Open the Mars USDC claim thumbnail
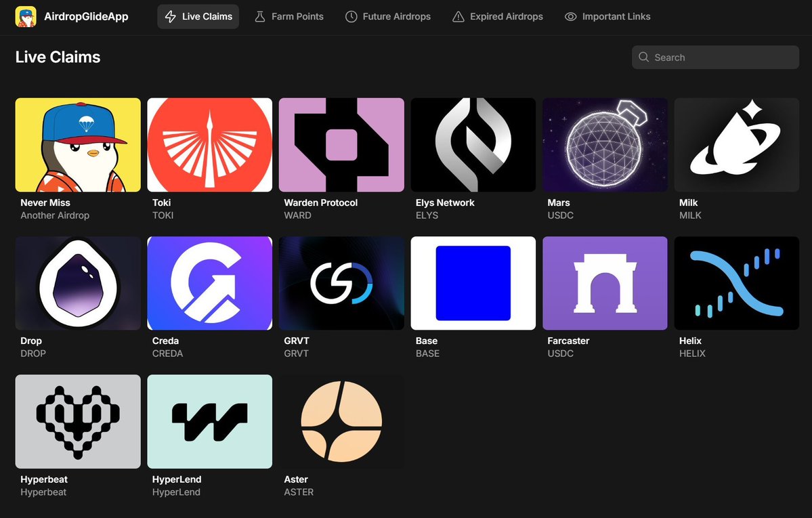 click(605, 145)
